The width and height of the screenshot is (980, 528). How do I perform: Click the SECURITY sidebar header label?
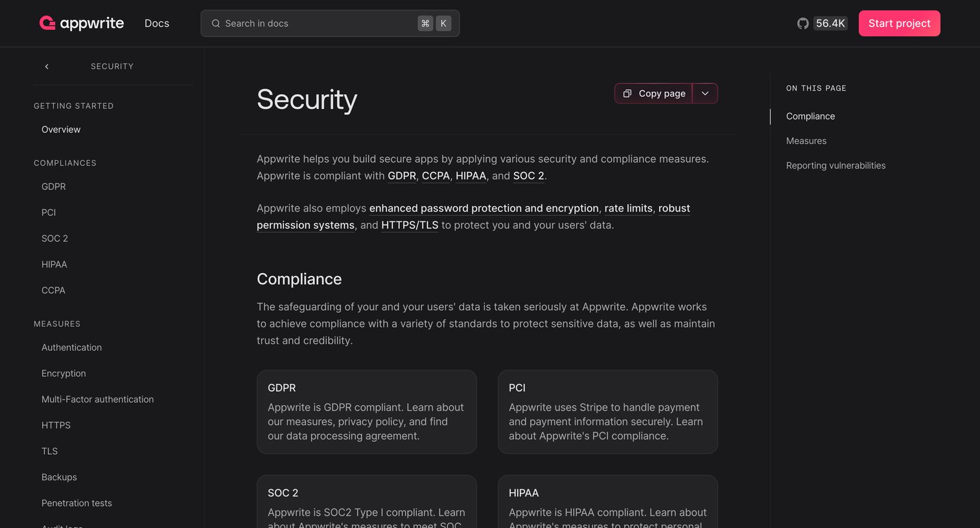coord(112,66)
